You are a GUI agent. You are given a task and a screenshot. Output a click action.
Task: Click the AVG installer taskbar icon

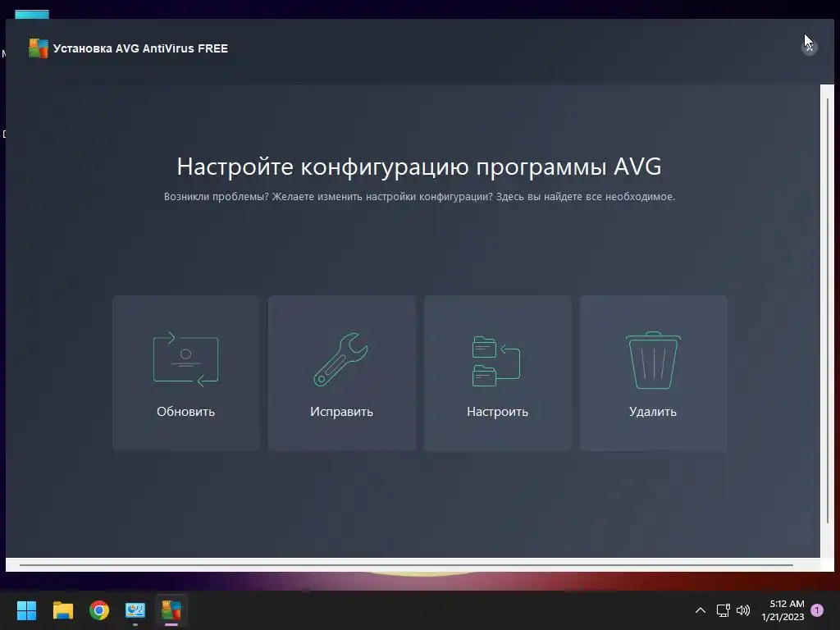coord(171,610)
